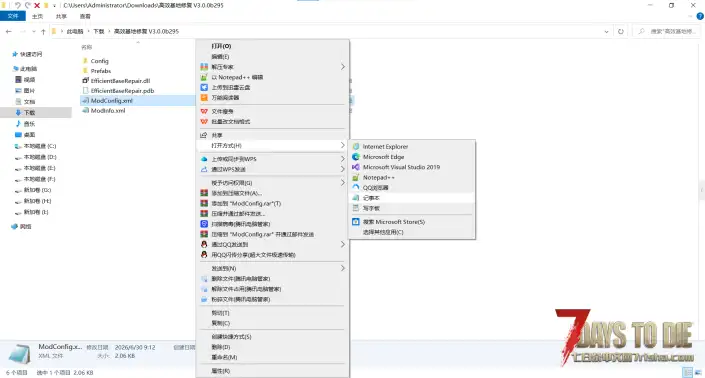The image size is (705, 378).
Task: Open Explorer Help question mark
Action: pos(700,16)
